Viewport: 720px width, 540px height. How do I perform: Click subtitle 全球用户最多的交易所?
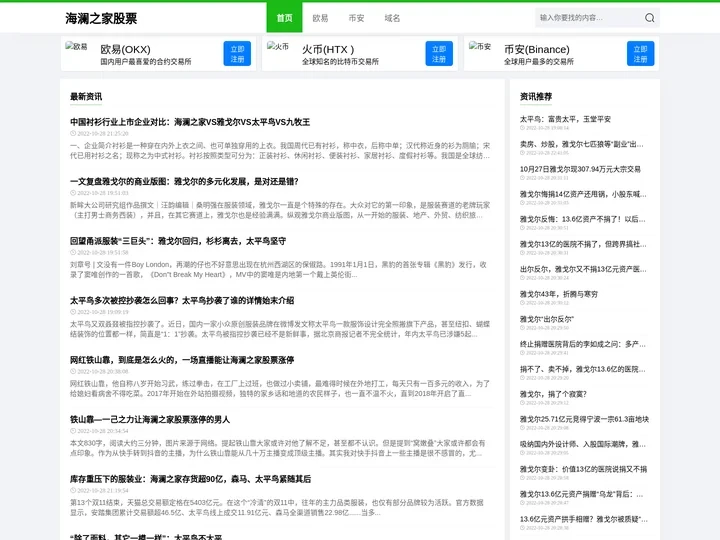pos(539,62)
